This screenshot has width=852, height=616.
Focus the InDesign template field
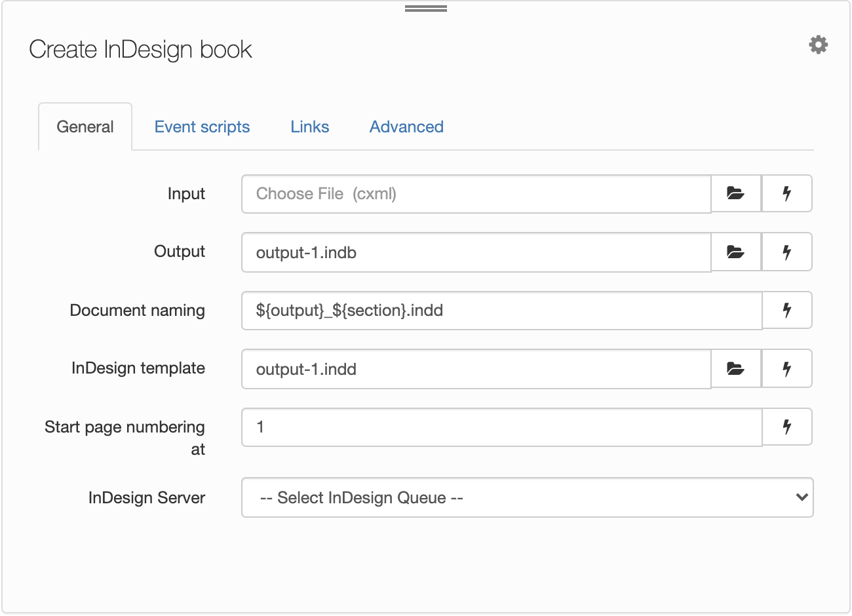476,369
